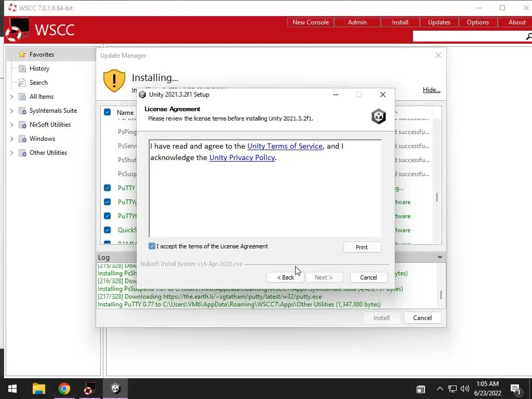Screen dimensions: 532x399
Task: Click the Hide... link in Update Manager
Action: [431, 90]
